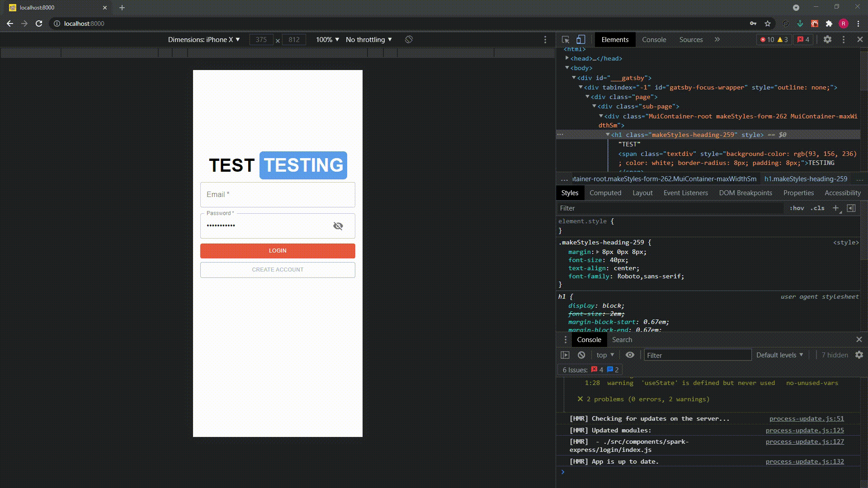The height and width of the screenshot is (488, 868).
Task: Open the DevTools settings gear
Action: pyautogui.click(x=827, y=40)
